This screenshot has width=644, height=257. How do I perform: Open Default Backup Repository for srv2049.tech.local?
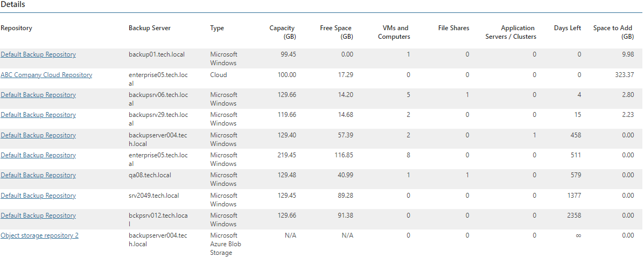[x=38, y=196]
